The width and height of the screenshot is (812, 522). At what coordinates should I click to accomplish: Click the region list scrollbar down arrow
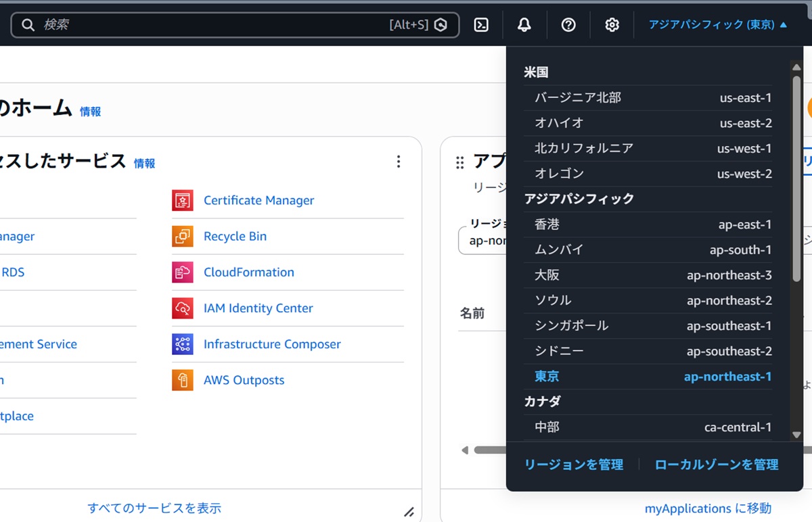click(x=796, y=435)
